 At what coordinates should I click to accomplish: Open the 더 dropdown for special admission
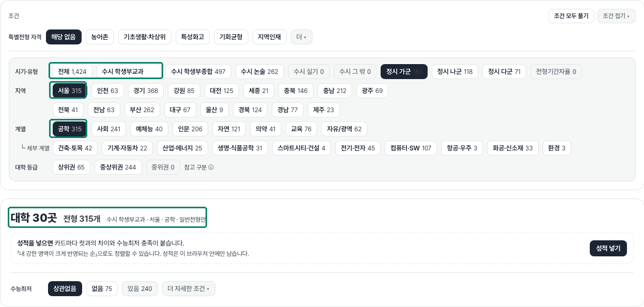pyautogui.click(x=302, y=37)
